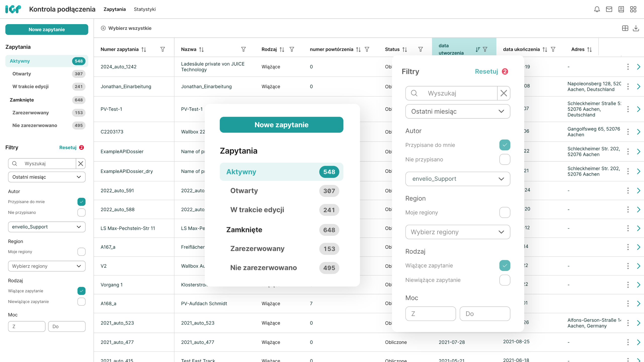Click the filter icon on Nazwa column

point(243,49)
